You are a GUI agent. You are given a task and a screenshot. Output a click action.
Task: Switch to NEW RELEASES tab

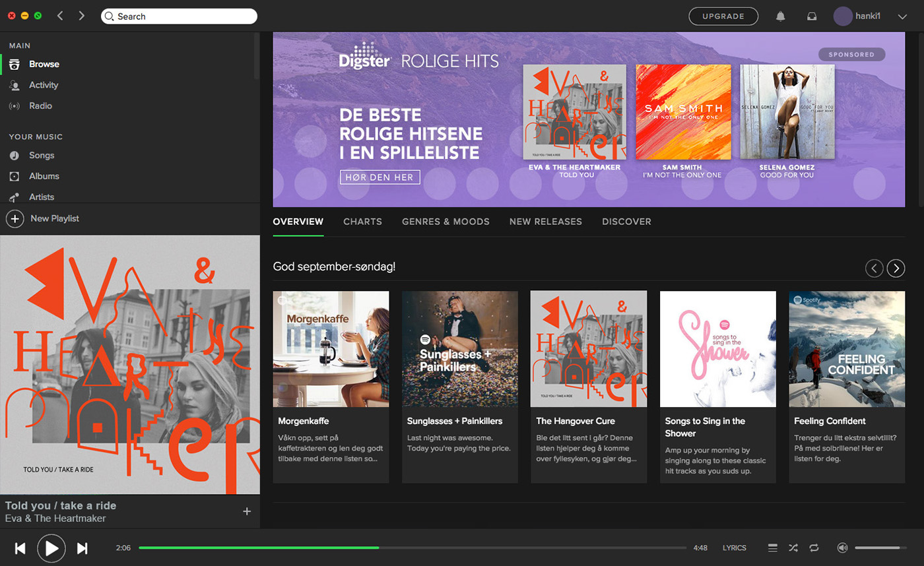[x=546, y=222]
